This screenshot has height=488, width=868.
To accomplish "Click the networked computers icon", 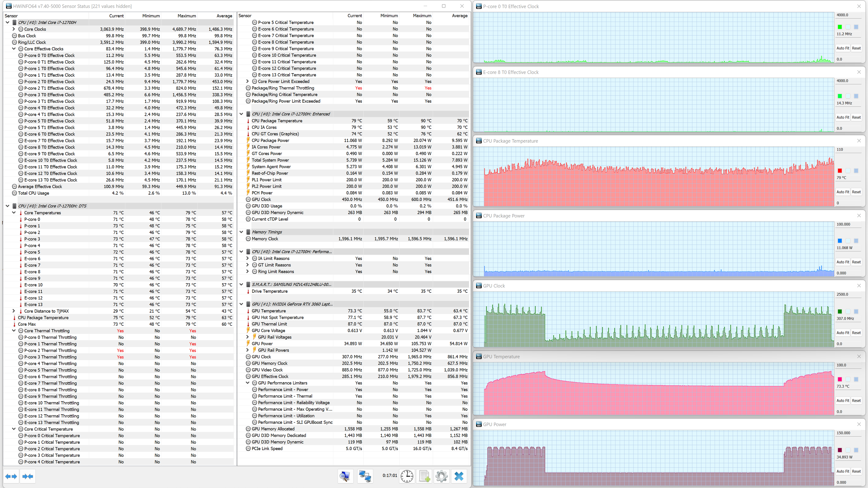I will [x=365, y=476].
